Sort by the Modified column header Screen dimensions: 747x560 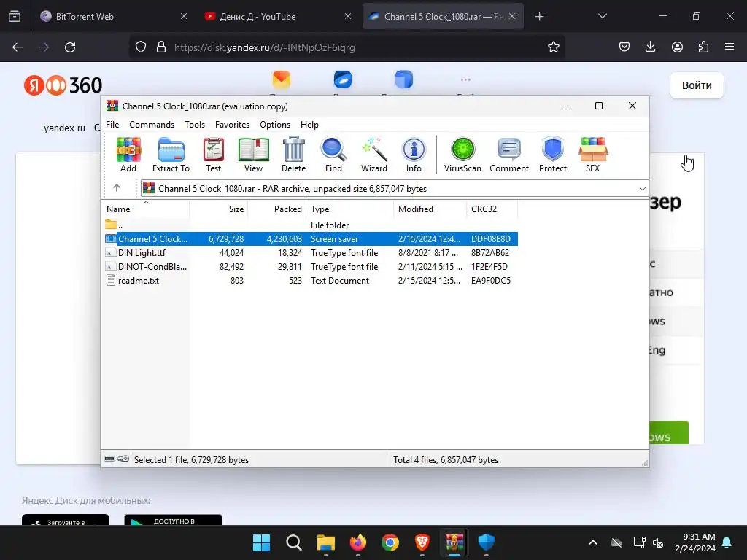[x=430, y=209]
